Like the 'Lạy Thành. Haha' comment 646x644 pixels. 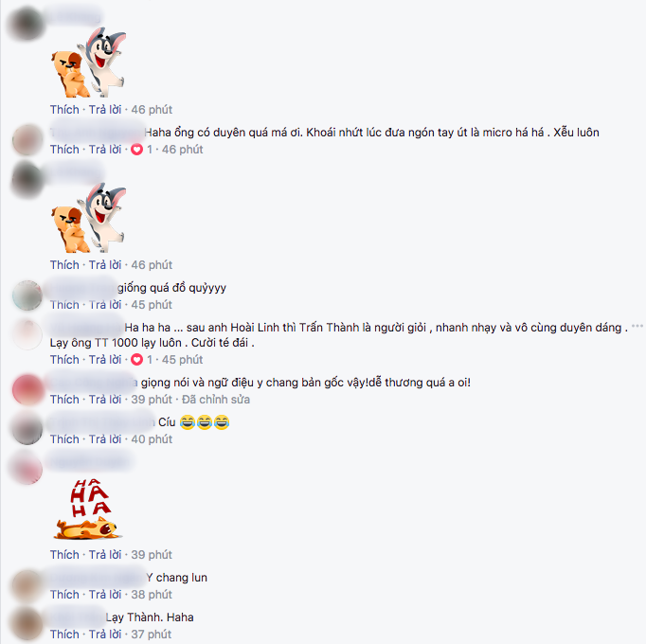[x=64, y=635]
